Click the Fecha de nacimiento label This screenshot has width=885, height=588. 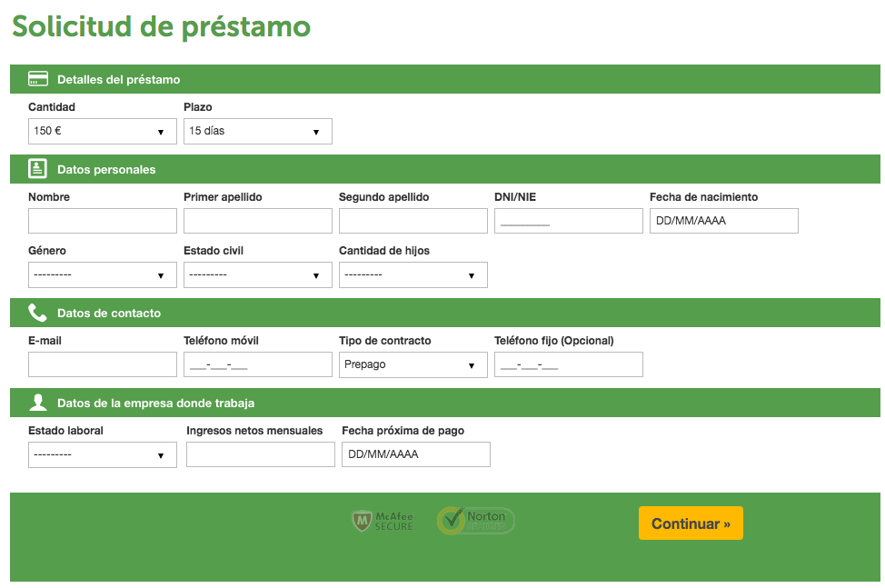tap(703, 197)
